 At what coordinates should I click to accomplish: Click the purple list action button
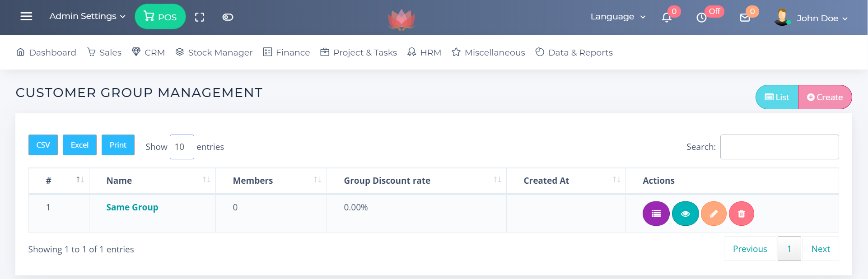click(x=656, y=214)
